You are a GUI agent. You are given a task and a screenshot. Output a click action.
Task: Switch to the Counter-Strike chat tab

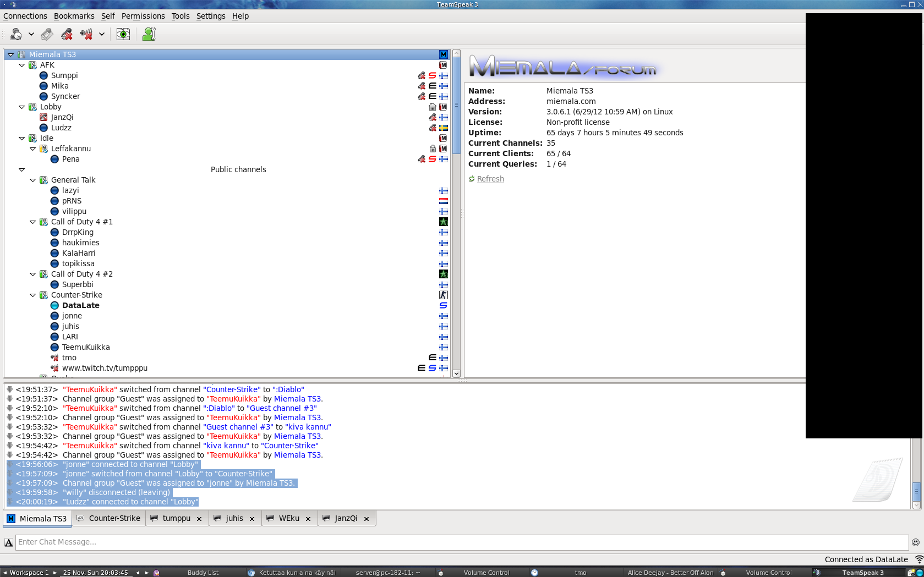pyautogui.click(x=109, y=518)
